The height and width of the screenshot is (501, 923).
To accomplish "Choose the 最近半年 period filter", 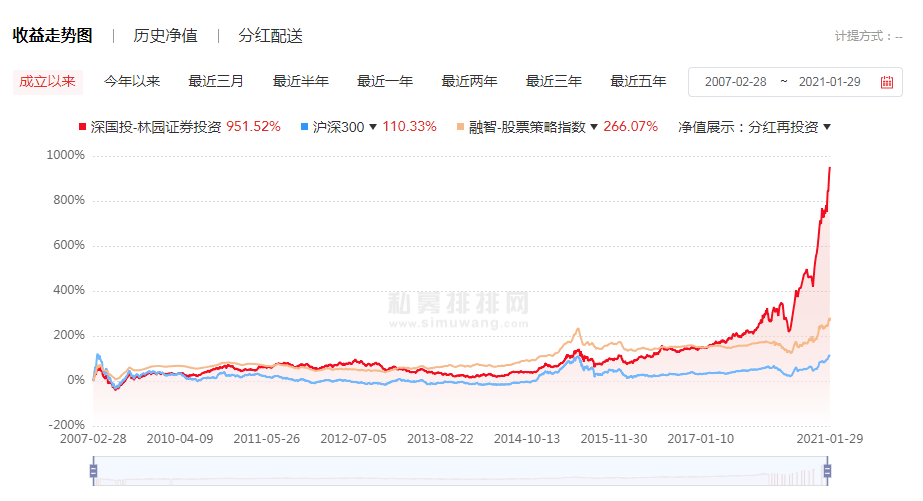I will (300, 82).
